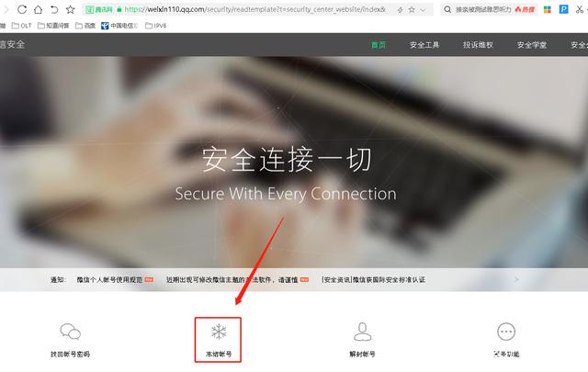Open the IPV6 bookmarks folder

coord(156,26)
